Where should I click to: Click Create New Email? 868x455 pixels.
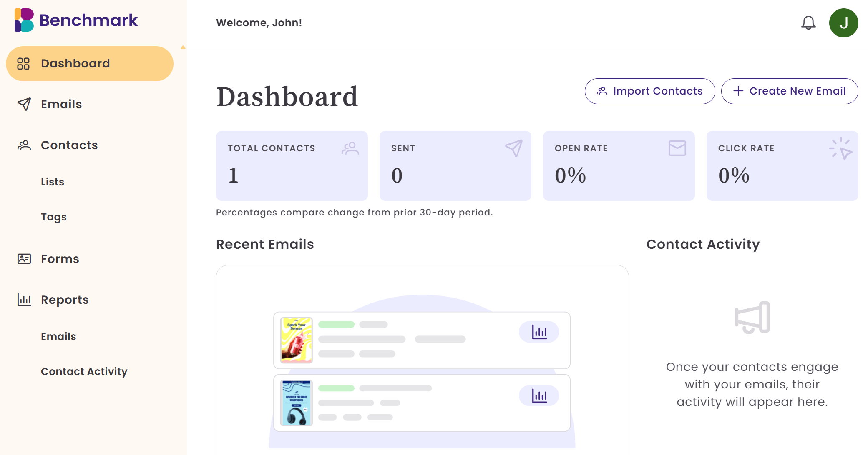tap(789, 91)
